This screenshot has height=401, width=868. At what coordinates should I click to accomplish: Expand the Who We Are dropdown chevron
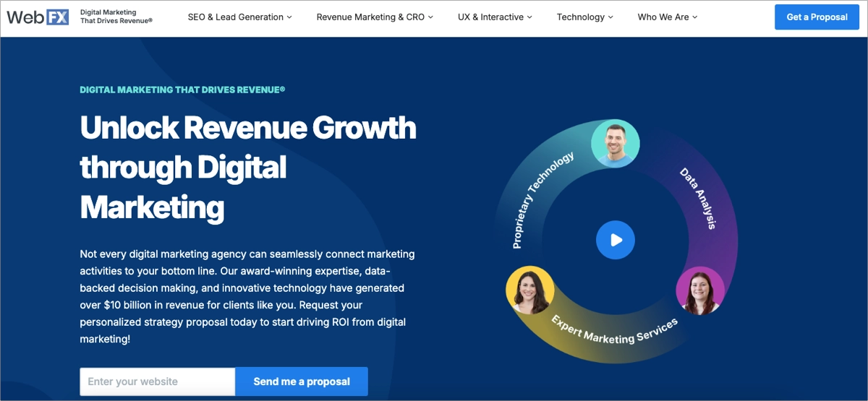point(695,17)
